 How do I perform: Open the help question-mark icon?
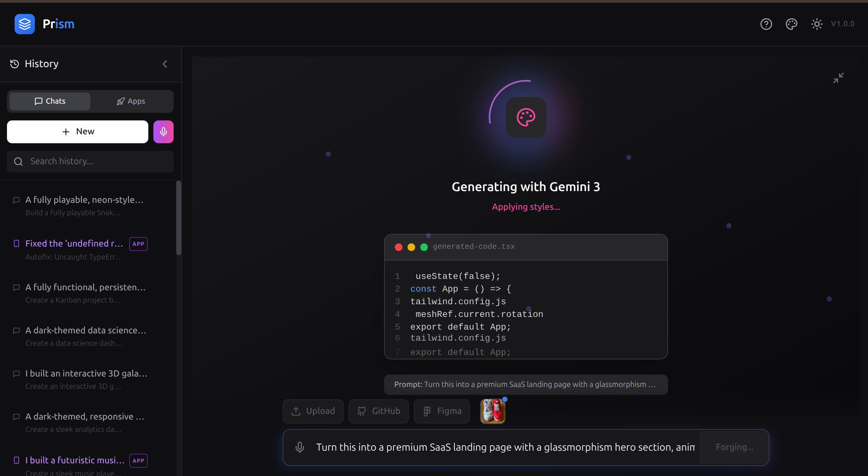click(766, 24)
